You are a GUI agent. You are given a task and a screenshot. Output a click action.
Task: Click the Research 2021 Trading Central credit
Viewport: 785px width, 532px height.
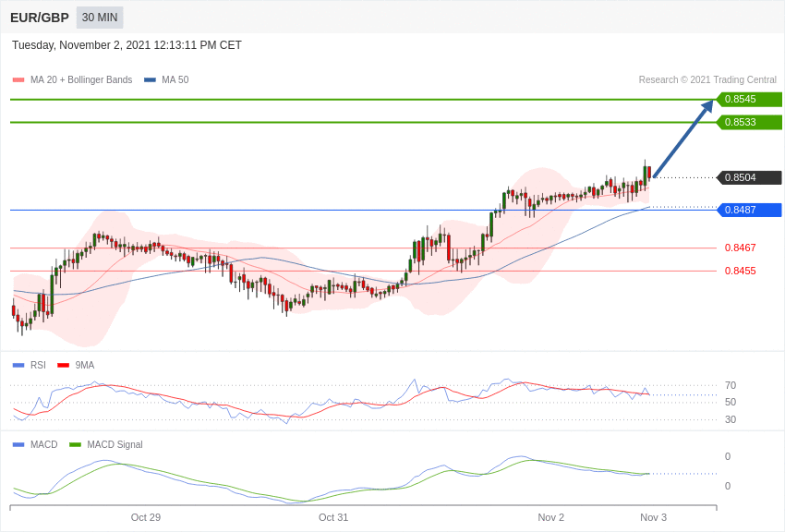[x=707, y=79]
